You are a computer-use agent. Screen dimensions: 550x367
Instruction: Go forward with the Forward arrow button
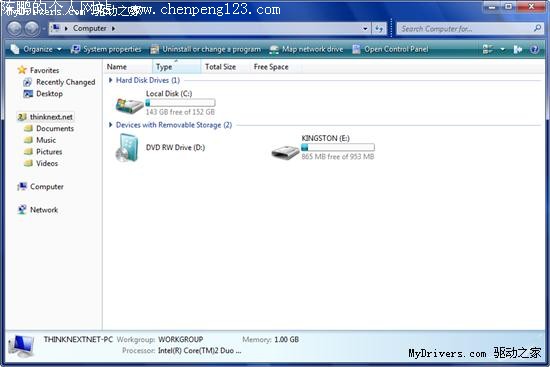click(x=32, y=29)
